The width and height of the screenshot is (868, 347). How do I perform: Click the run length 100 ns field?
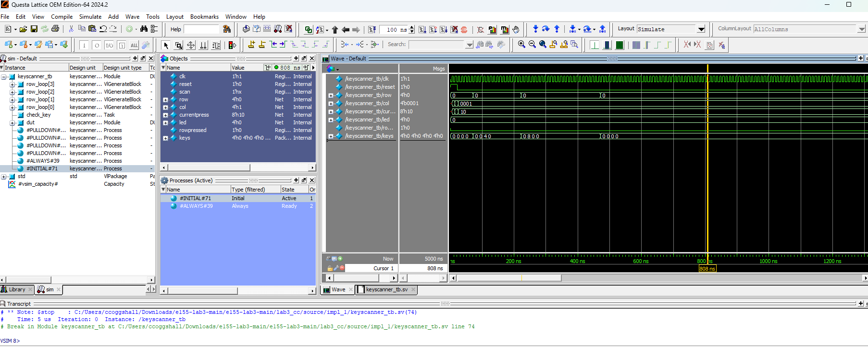pos(392,30)
